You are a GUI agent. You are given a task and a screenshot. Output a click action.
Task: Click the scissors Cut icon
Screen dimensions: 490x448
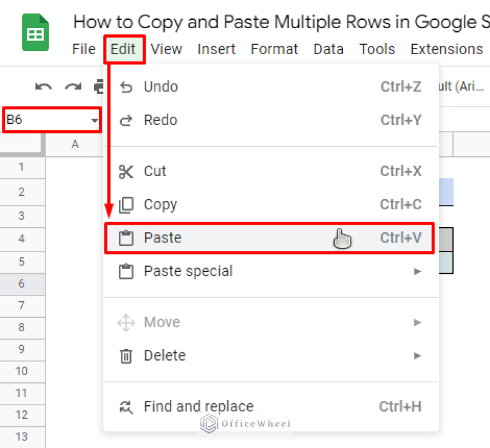tap(126, 172)
